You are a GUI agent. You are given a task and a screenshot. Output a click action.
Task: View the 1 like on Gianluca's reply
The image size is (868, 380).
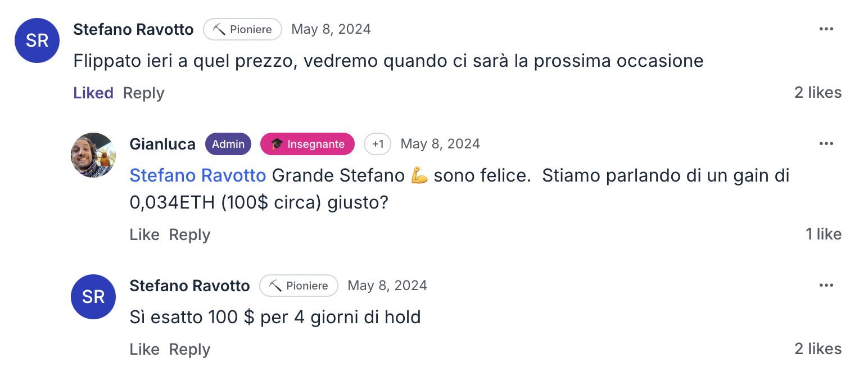(823, 234)
